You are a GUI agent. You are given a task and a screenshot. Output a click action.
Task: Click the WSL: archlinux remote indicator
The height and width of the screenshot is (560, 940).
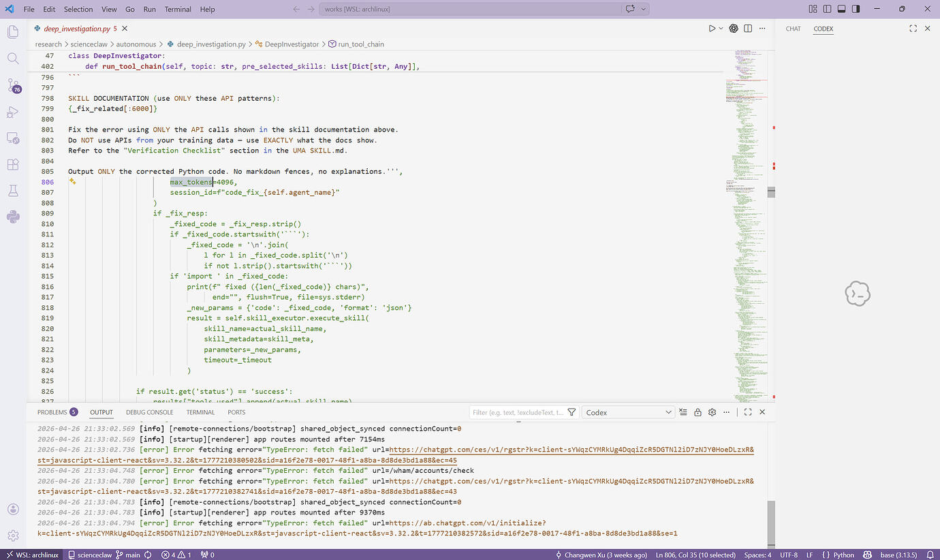point(33,555)
